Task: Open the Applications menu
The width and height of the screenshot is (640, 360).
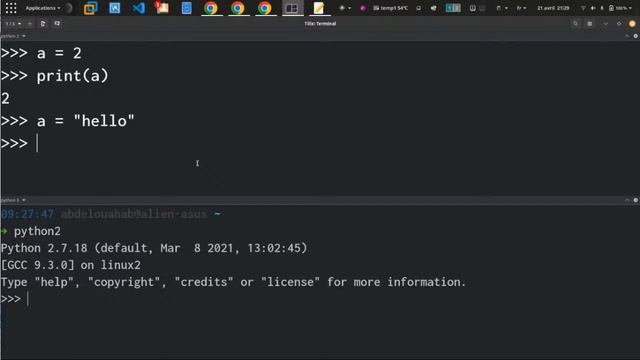Action: (43, 8)
